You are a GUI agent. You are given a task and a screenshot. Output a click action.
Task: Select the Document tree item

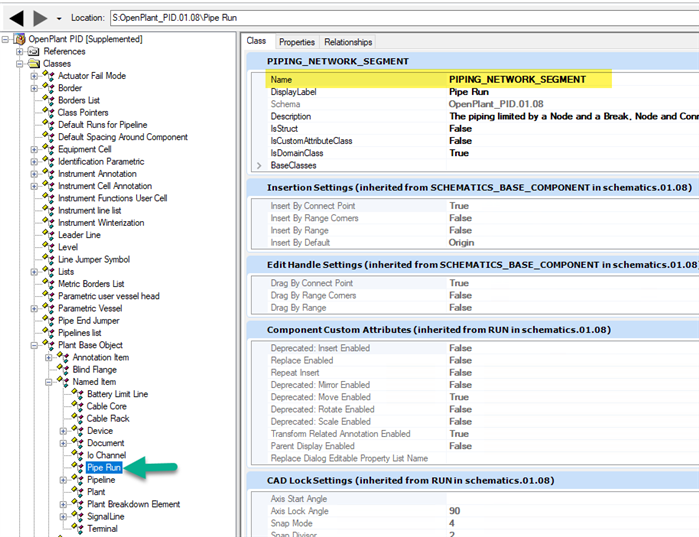[106, 443]
